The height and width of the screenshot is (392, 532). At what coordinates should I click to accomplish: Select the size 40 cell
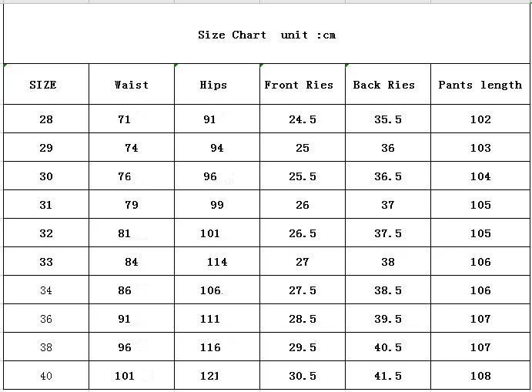pyautogui.click(x=46, y=375)
